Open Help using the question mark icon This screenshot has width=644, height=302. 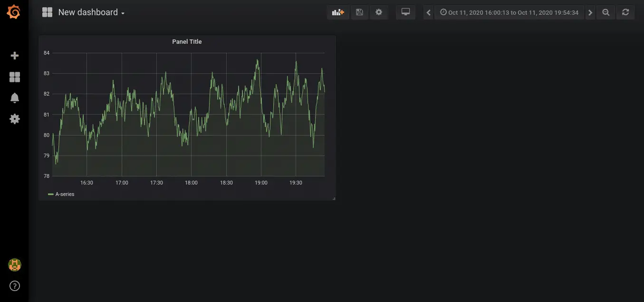[x=14, y=286]
